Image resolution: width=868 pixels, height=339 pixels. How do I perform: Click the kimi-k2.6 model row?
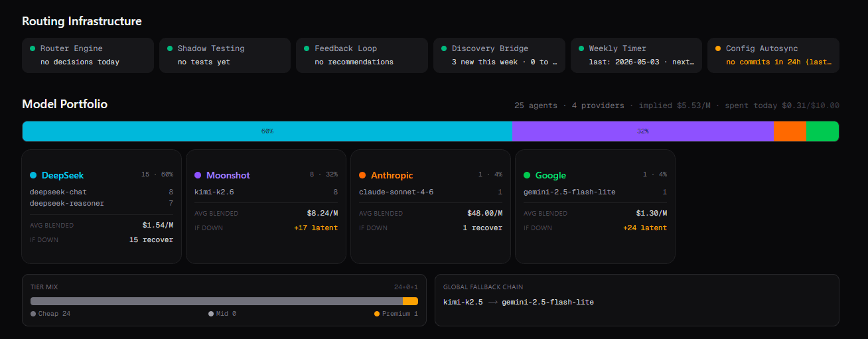click(x=266, y=192)
